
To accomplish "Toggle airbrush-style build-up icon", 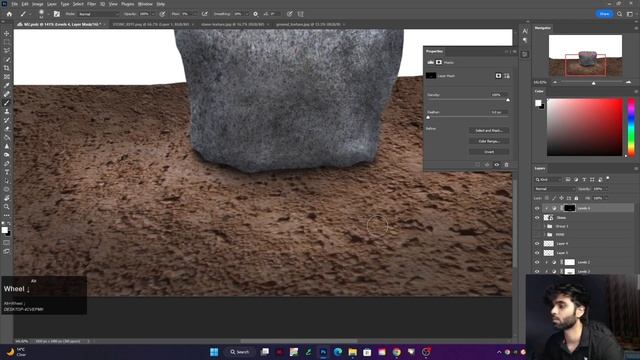I will pyautogui.click(x=204, y=14).
